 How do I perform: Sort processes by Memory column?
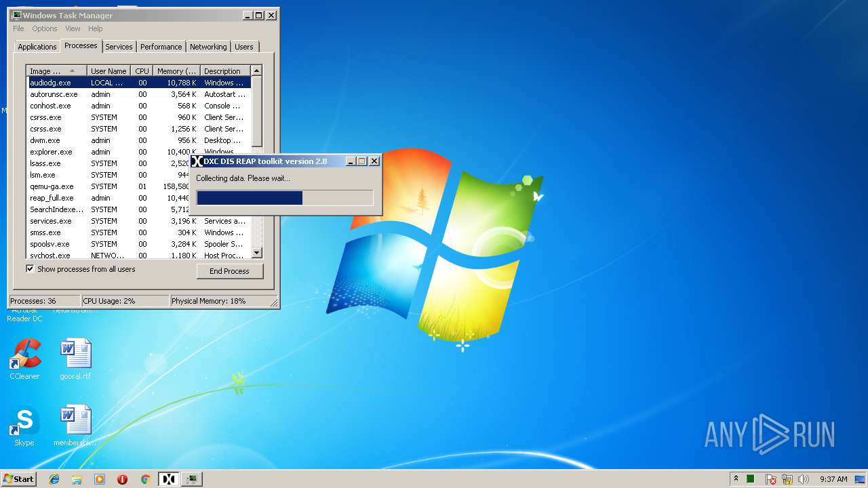(x=177, y=70)
